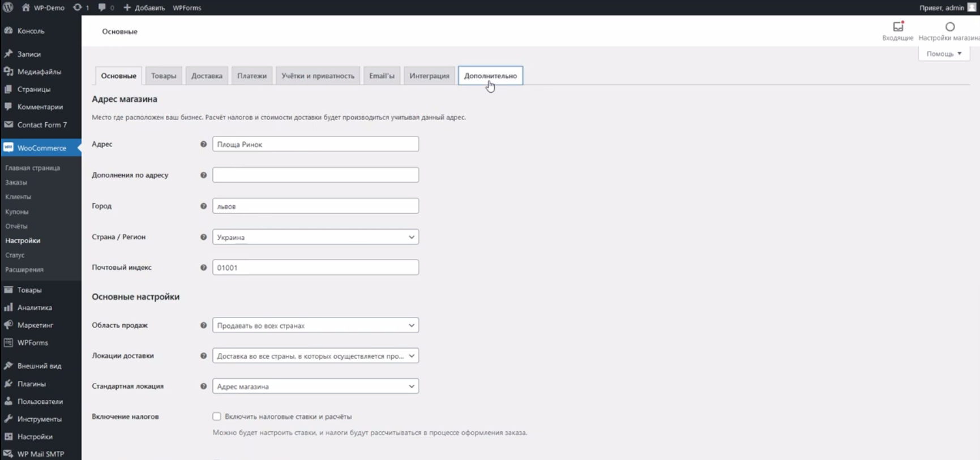Click the updates circular arrows icon
The height and width of the screenshot is (460, 980).
point(78,7)
